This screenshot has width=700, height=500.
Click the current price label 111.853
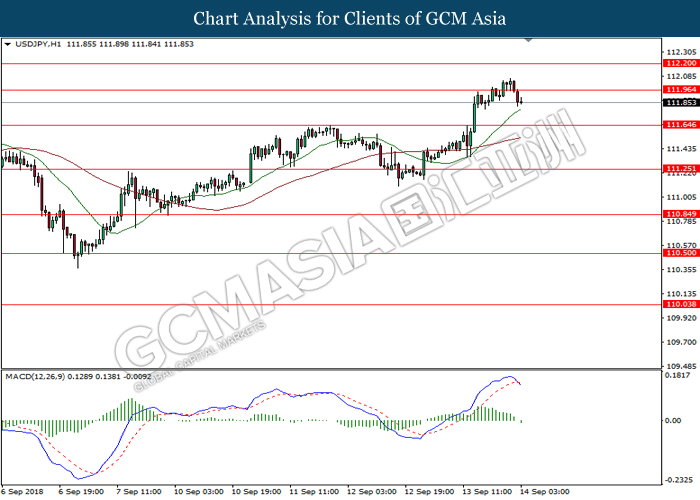tap(681, 103)
